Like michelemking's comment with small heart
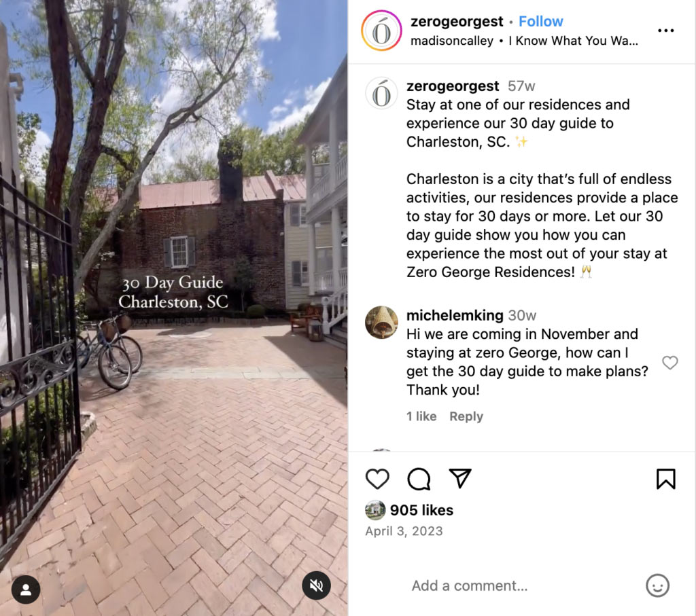 [669, 362]
